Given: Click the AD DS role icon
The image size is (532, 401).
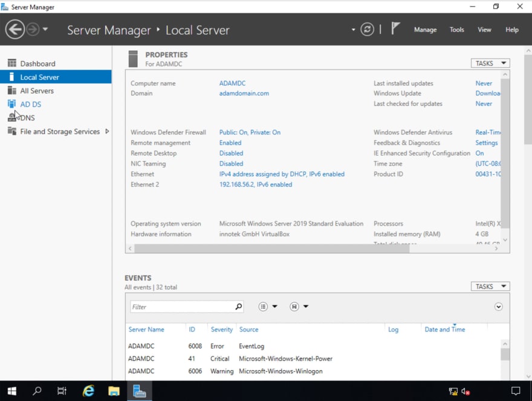Looking at the screenshot, I should [12, 104].
